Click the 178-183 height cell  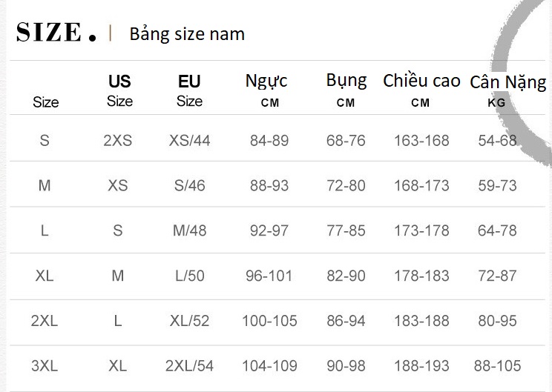[x=421, y=276]
